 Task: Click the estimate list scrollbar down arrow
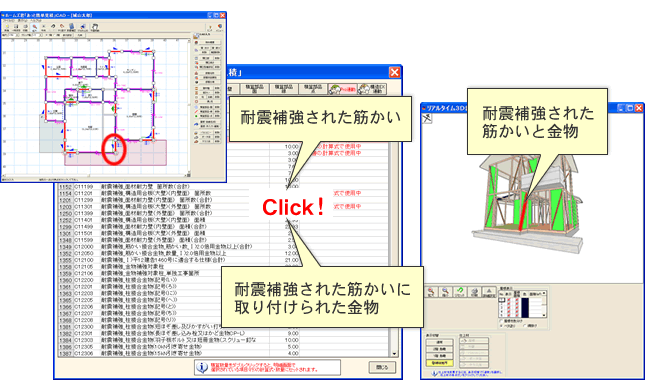[x=394, y=354]
